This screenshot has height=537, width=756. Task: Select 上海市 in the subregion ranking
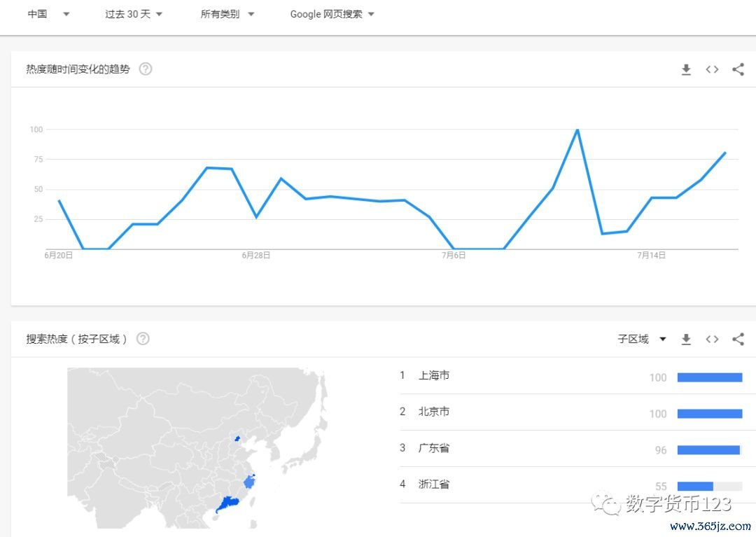click(x=435, y=375)
